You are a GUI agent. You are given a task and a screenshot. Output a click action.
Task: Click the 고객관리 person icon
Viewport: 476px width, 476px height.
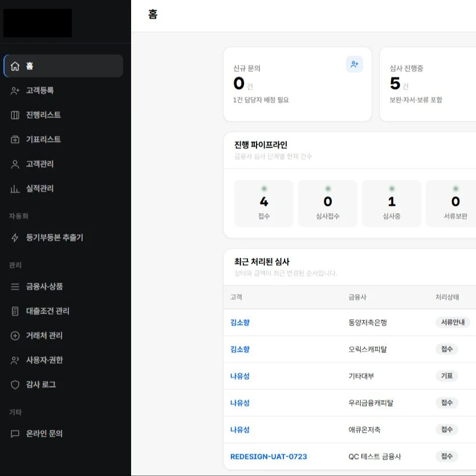(15, 164)
